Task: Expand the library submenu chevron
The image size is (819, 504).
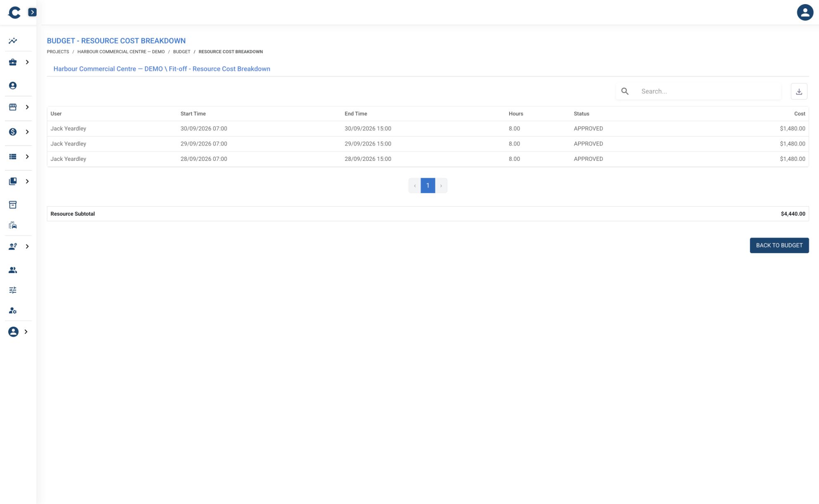Action: (27, 181)
